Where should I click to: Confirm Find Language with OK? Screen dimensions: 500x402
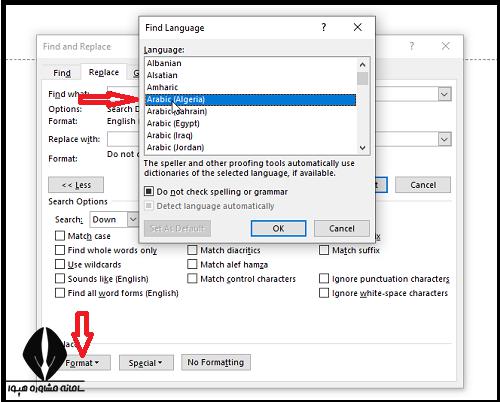(x=278, y=228)
